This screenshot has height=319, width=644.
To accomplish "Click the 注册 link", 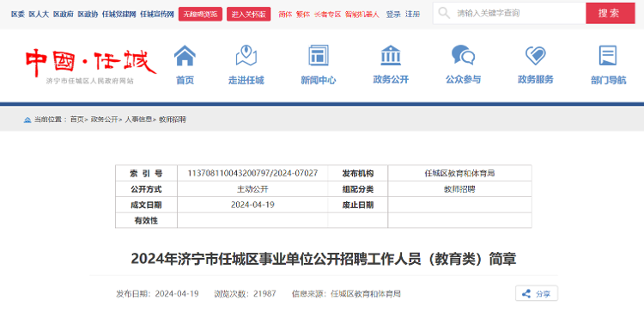I will [413, 15].
